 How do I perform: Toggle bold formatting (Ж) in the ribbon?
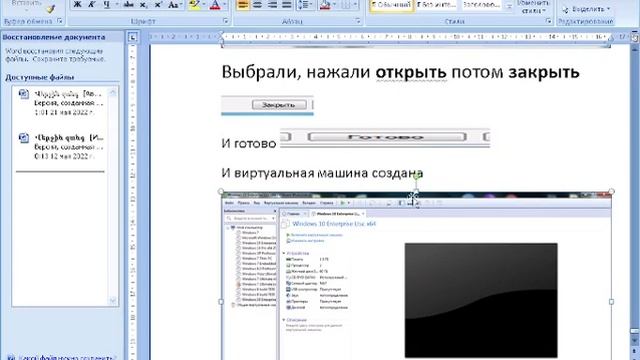pyautogui.click(x=77, y=4)
